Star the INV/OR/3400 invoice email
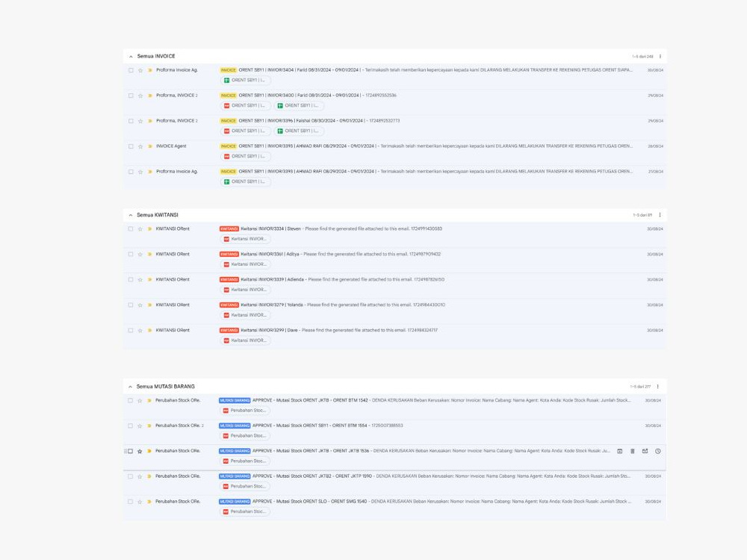Image resolution: width=747 pixels, height=560 pixels. (x=140, y=96)
